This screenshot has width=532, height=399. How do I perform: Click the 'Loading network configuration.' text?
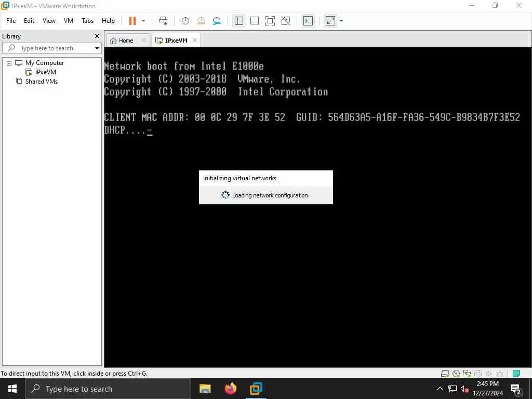[271, 195]
